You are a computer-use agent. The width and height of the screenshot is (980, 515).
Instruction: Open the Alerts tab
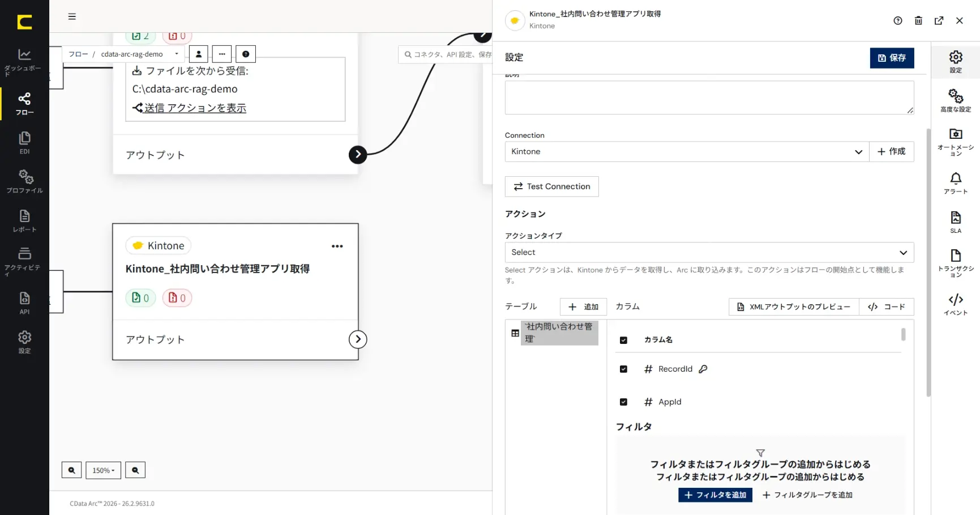click(x=956, y=183)
